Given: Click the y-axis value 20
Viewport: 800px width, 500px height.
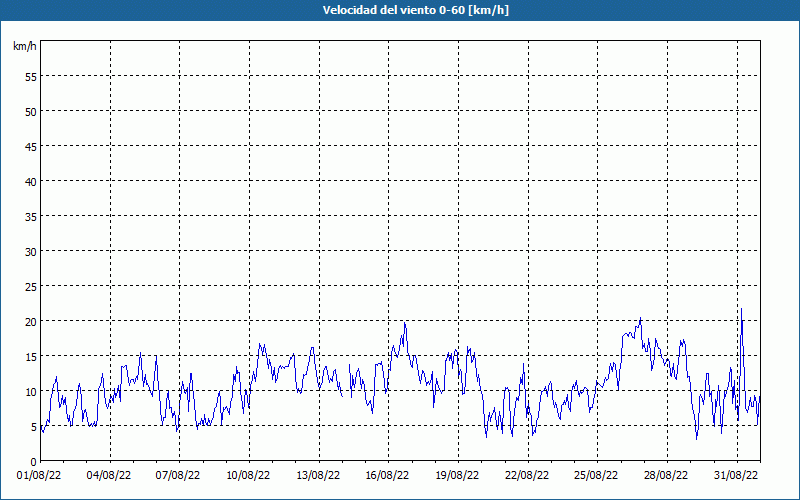Looking at the screenshot, I should click(31, 321).
